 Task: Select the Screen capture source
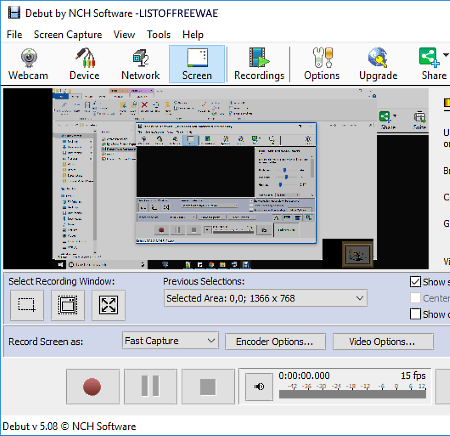pos(197,64)
